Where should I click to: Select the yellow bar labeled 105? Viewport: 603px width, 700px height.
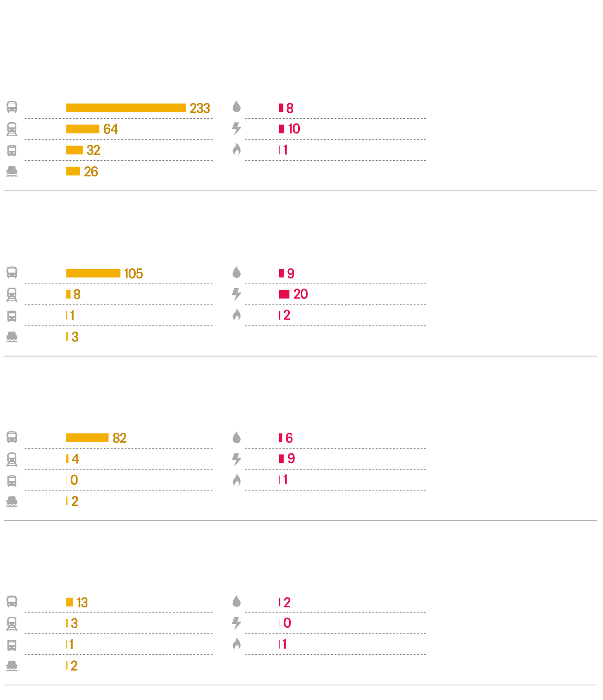tap(93, 273)
